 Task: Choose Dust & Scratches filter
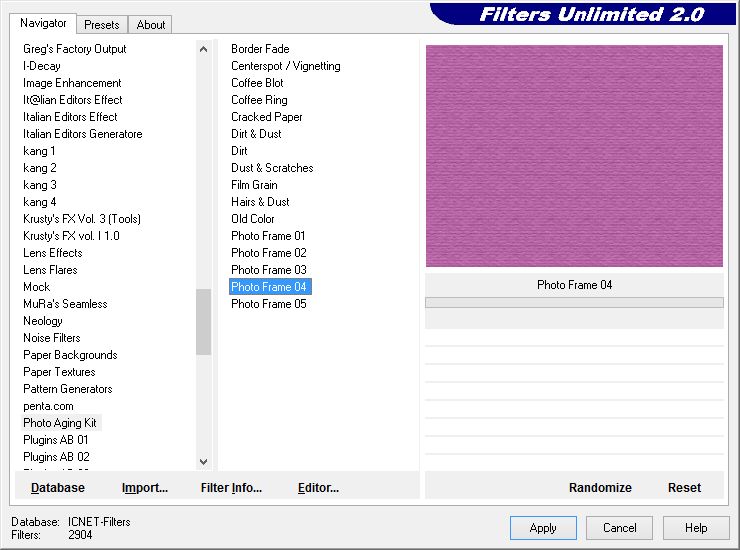(x=272, y=168)
